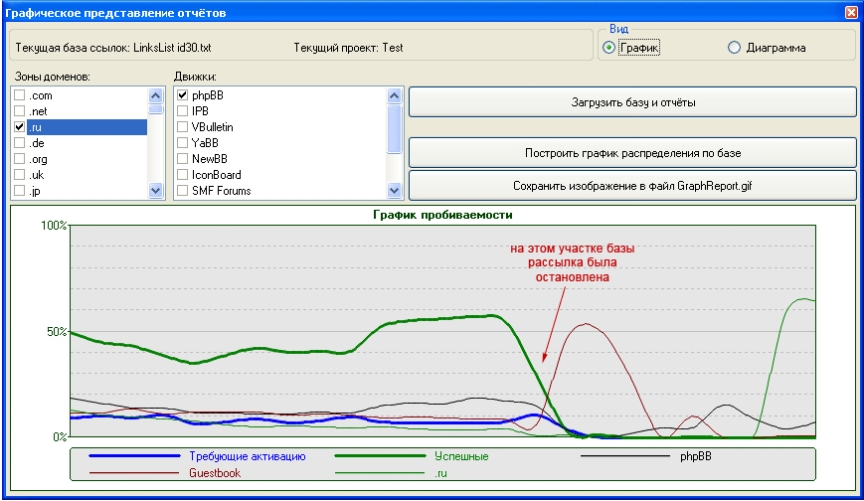864x501 pixels.
Task: Click domain zones list scroll up arrow
Action: click(x=156, y=96)
